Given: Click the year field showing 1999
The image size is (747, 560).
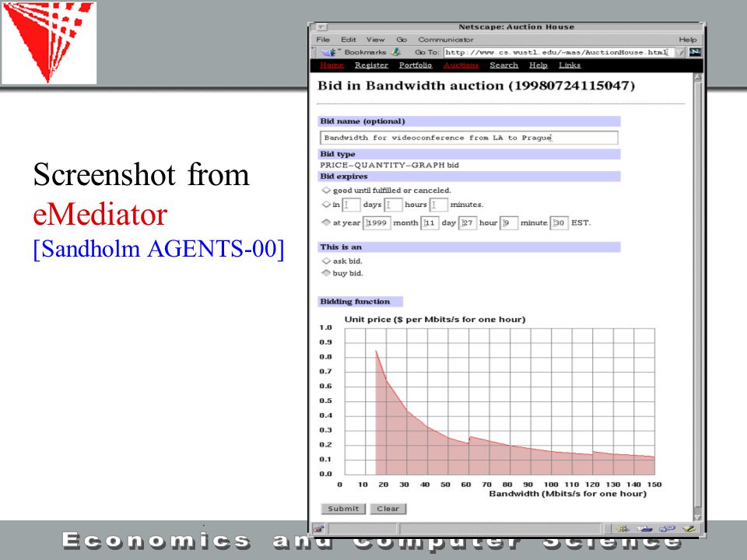Looking at the screenshot, I should (x=377, y=223).
